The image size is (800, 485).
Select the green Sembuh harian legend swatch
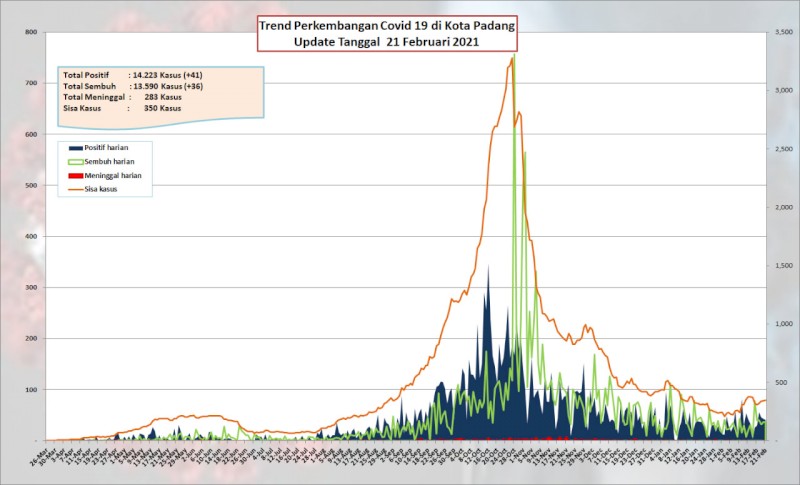point(76,162)
